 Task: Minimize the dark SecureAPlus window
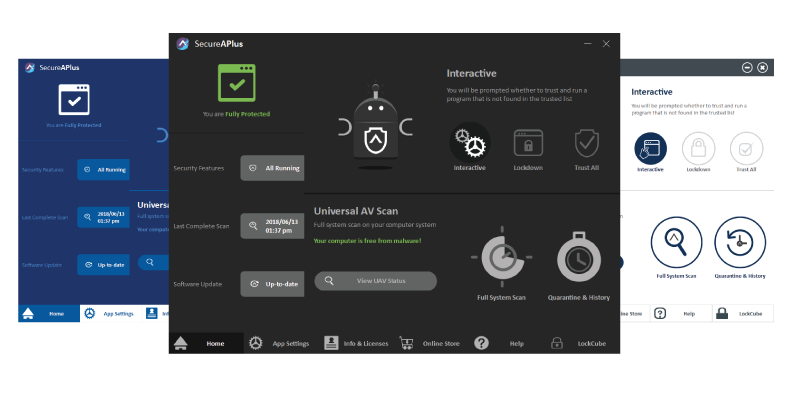coord(588,44)
